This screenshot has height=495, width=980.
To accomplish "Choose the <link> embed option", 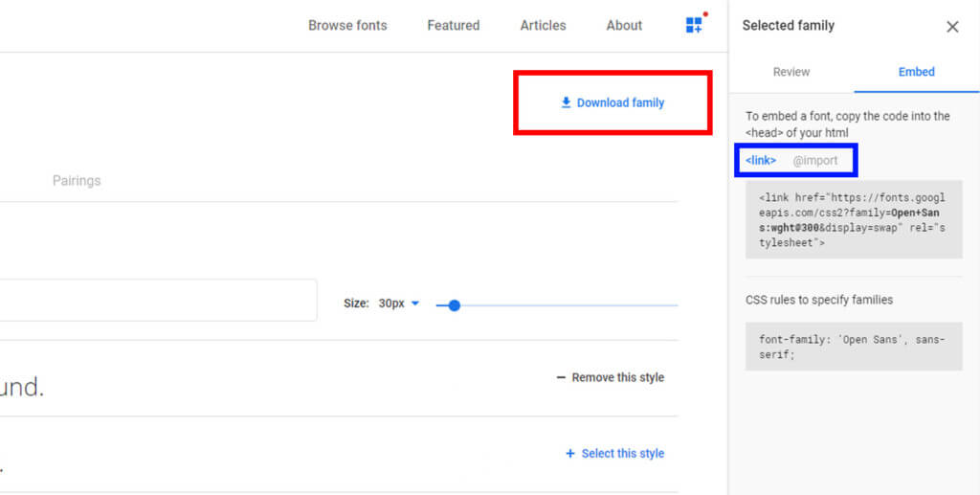I will [x=761, y=160].
